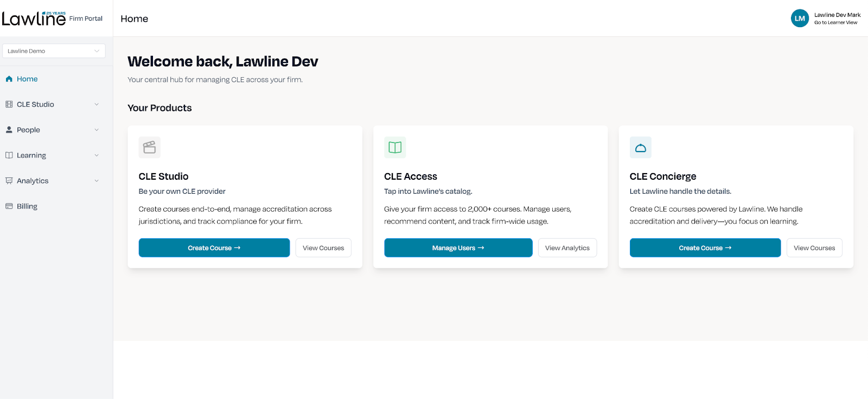Follow the Go to Learner View link
Image resolution: width=868 pixels, height=399 pixels.
[x=835, y=23]
